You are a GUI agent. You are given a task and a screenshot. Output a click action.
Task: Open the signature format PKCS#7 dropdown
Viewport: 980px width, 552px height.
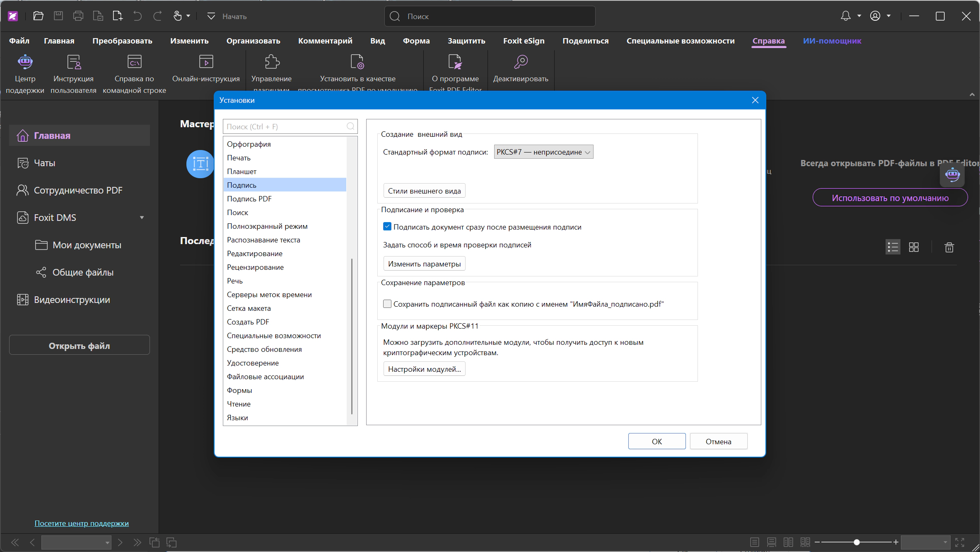pyautogui.click(x=543, y=152)
